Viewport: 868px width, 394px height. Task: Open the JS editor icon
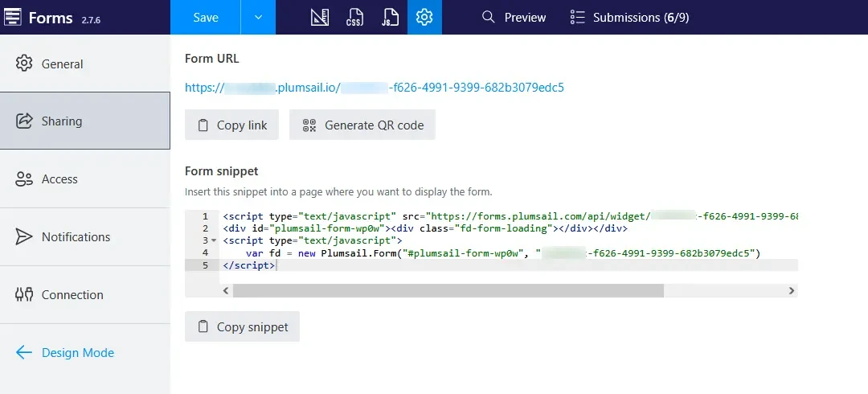[x=390, y=17]
